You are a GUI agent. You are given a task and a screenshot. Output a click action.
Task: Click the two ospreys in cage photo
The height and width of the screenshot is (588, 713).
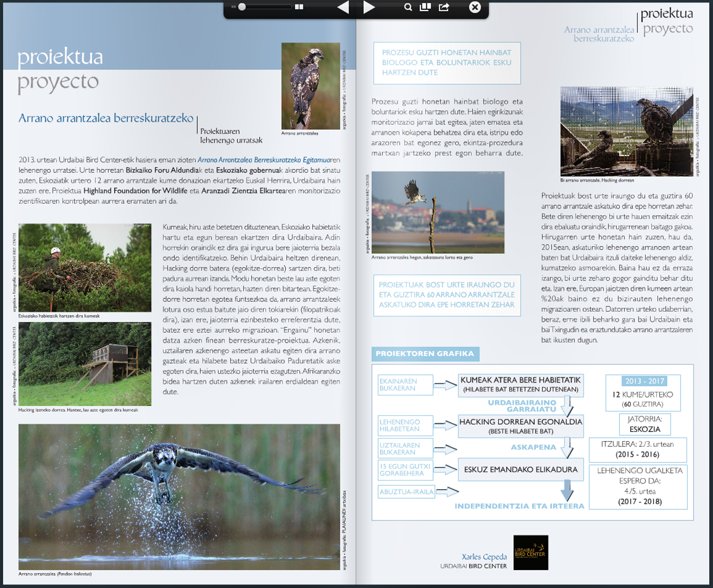point(626,131)
